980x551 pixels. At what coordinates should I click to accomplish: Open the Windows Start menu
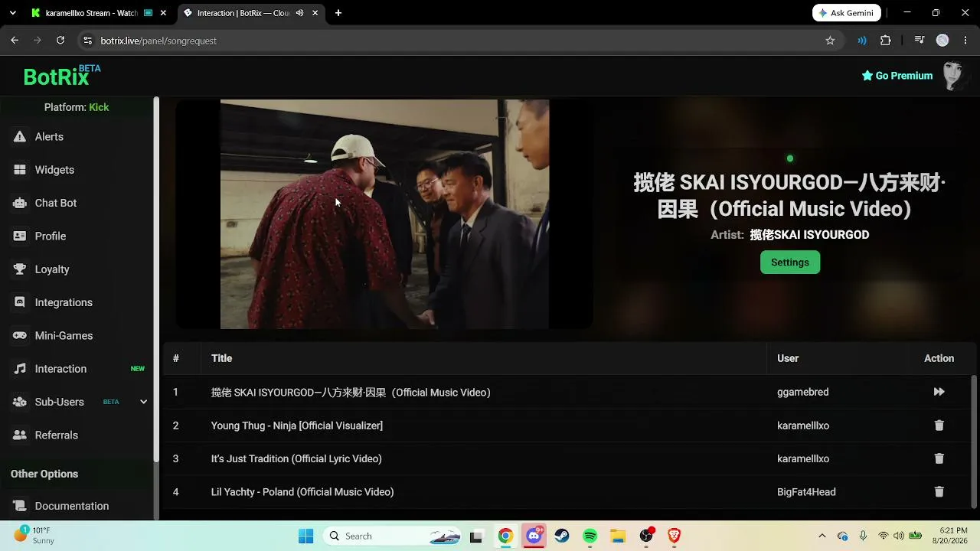(x=305, y=536)
